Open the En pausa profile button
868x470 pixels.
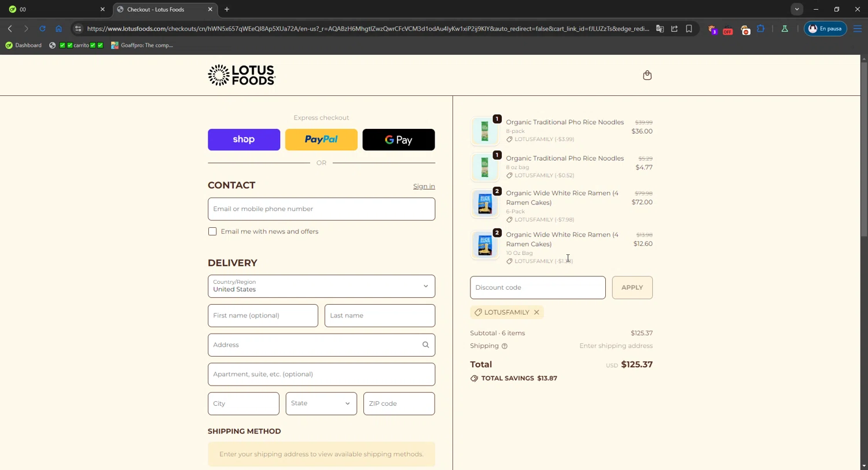tap(825, 28)
